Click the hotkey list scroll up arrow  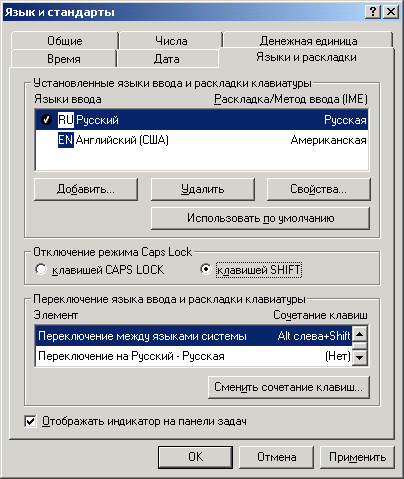(360, 334)
